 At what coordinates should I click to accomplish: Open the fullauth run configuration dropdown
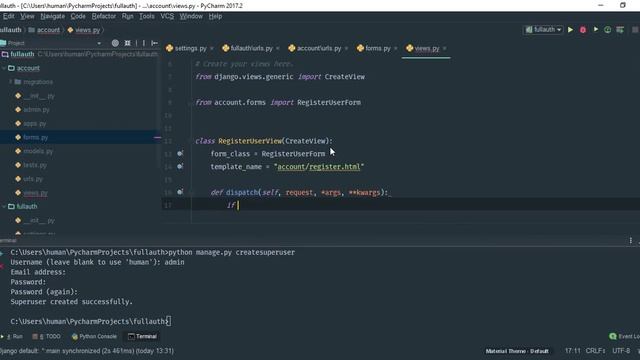point(544,30)
